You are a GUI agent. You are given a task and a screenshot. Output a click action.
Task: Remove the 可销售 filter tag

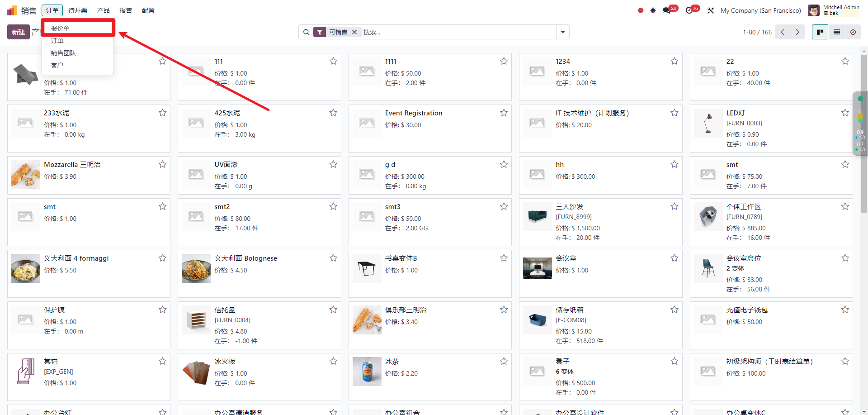point(354,32)
